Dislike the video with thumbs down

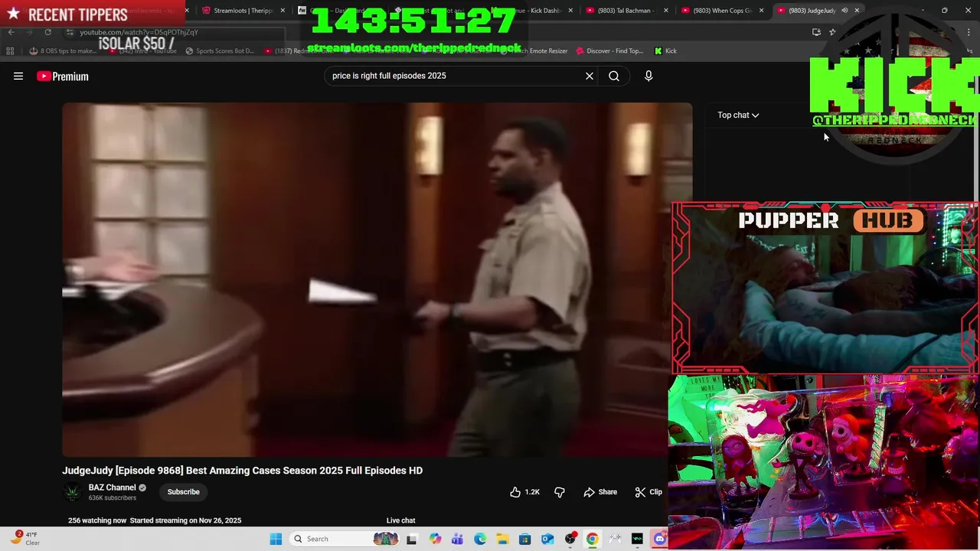(x=560, y=492)
